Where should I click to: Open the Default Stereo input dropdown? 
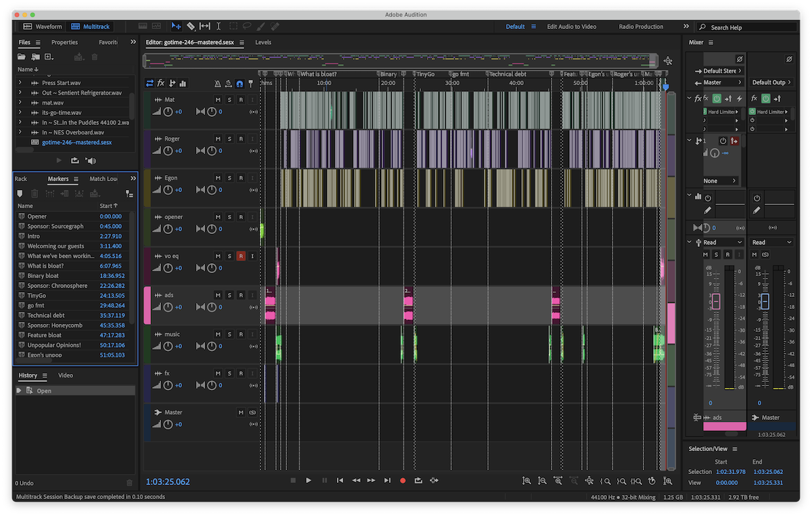[x=721, y=70]
